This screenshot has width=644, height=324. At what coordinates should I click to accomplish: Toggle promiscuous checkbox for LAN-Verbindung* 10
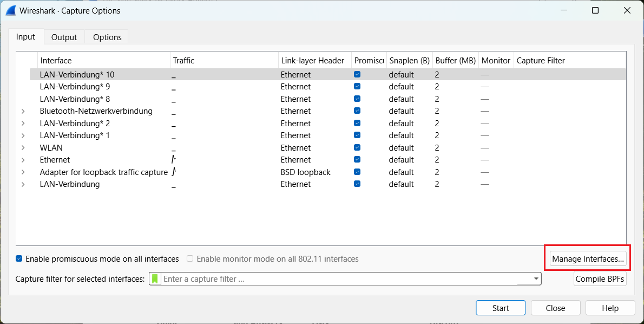coord(357,74)
